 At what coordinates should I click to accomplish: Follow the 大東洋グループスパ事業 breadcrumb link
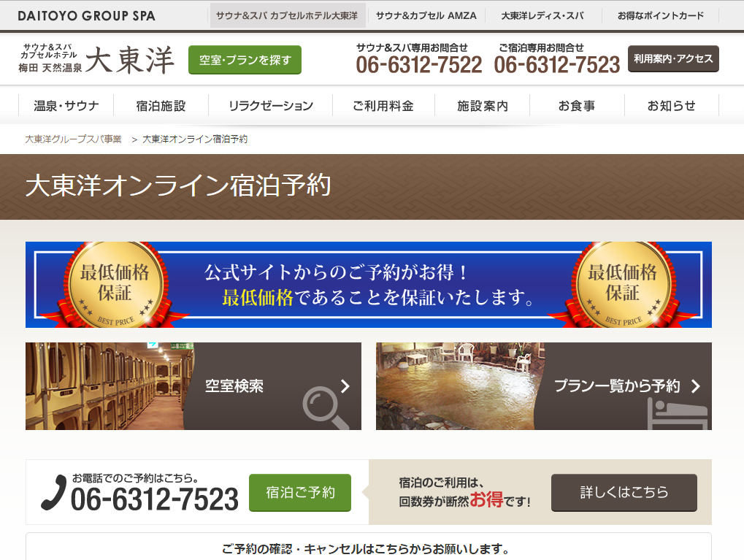[x=73, y=139]
